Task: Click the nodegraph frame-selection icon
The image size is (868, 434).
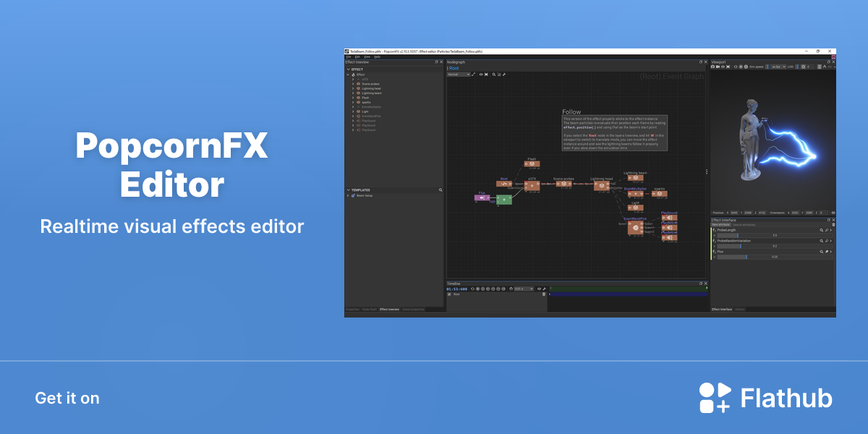Action: (x=486, y=75)
